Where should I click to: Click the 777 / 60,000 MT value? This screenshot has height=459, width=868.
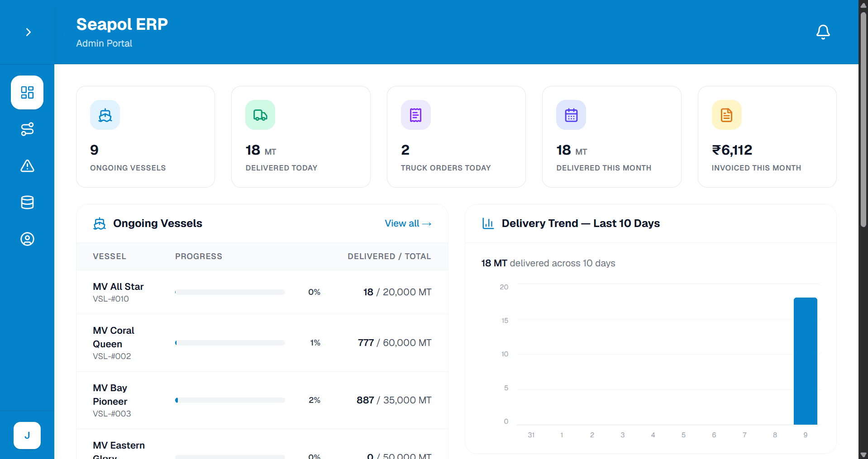tap(395, 343)
